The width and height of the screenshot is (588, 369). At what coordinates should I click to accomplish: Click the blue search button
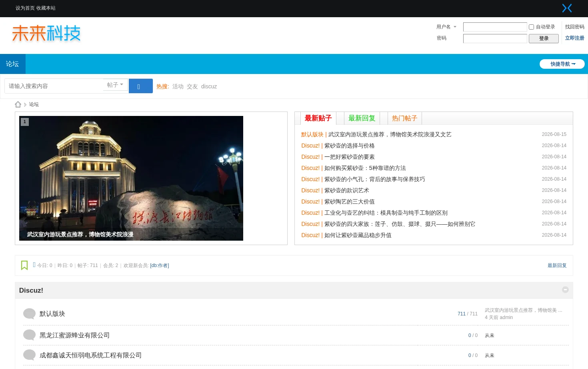tap(141, 86)
